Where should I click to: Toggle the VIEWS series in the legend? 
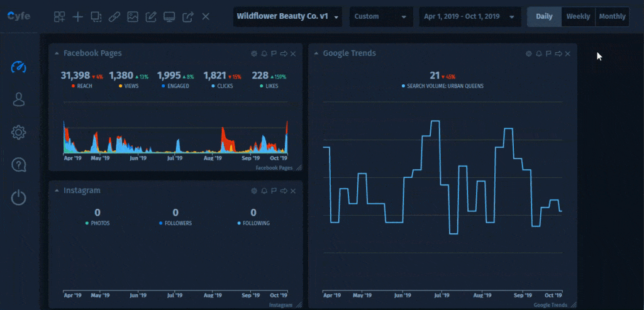pos(129,86)
